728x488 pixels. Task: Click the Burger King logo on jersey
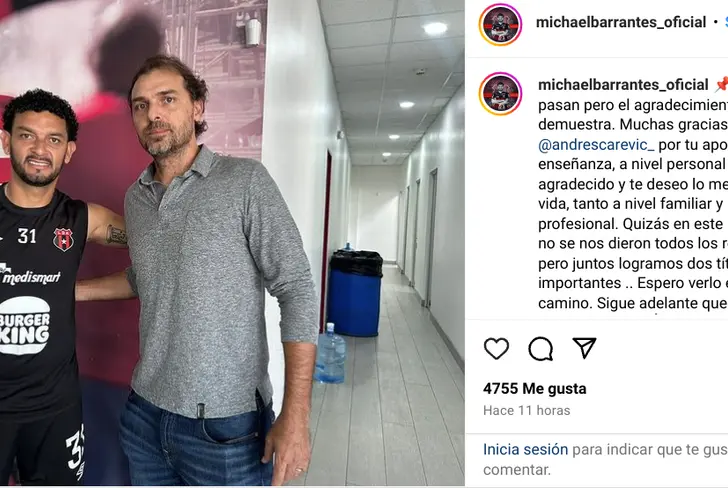25,326
